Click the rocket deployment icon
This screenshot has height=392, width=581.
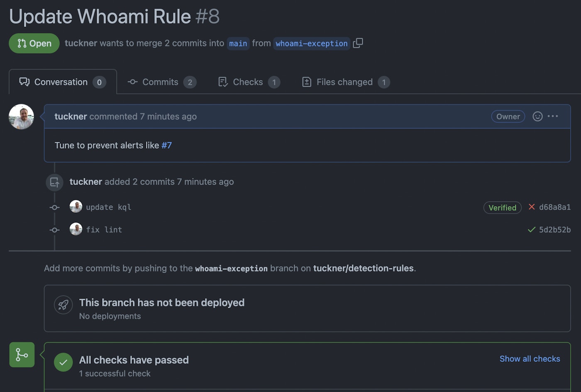pos(63,305)
